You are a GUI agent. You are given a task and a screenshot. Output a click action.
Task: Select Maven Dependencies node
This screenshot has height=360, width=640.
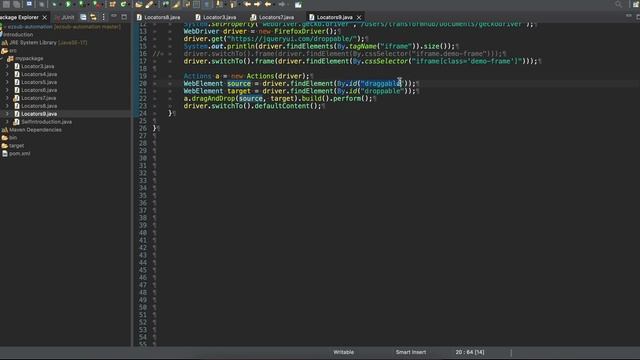coord(35,130)
